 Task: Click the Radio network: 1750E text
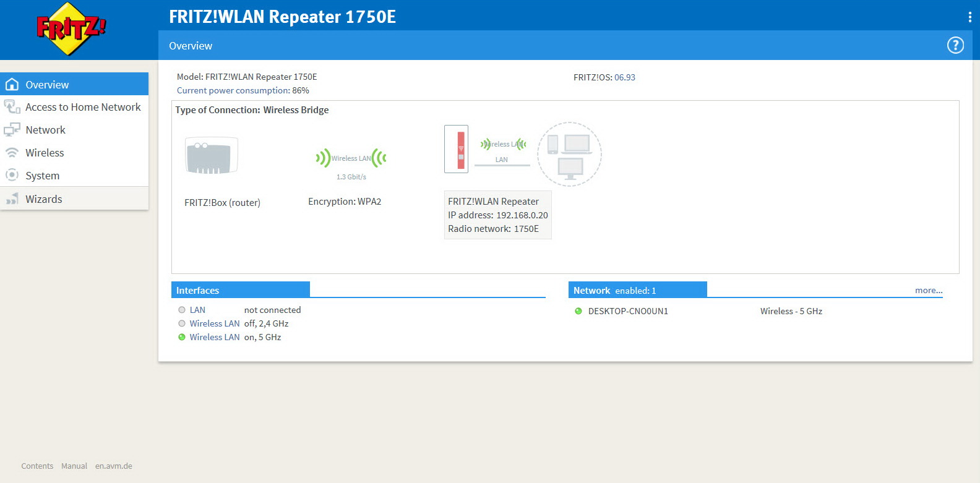[494, 229]
